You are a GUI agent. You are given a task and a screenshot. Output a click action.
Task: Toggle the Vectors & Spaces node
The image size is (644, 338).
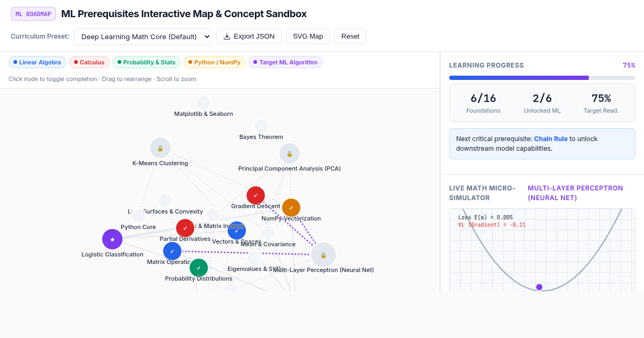pos(237,231)
